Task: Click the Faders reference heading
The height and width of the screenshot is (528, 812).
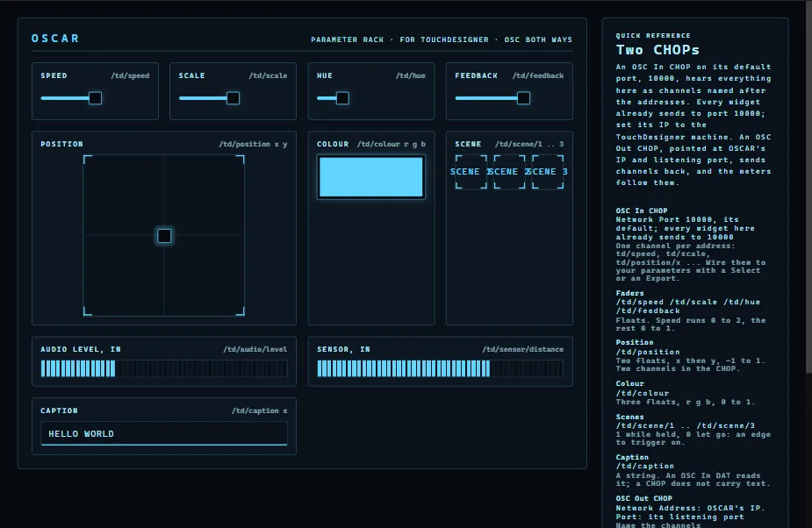Action: [x=629, y=293]
